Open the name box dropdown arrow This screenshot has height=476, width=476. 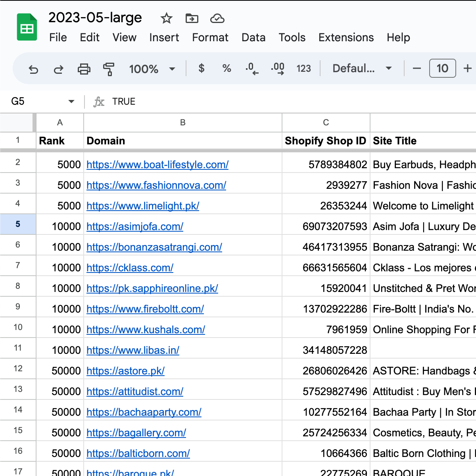(x=71, y=102)
